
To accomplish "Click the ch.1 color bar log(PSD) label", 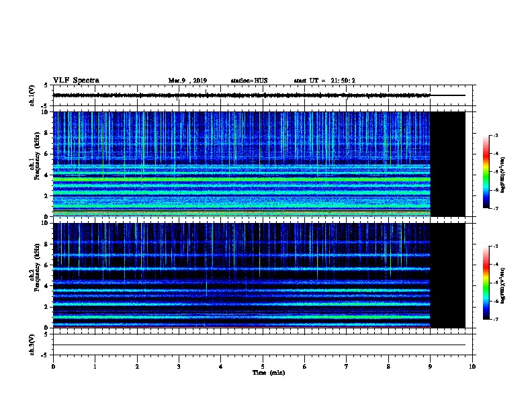I will pyautogui.click(x=502, y=175).
